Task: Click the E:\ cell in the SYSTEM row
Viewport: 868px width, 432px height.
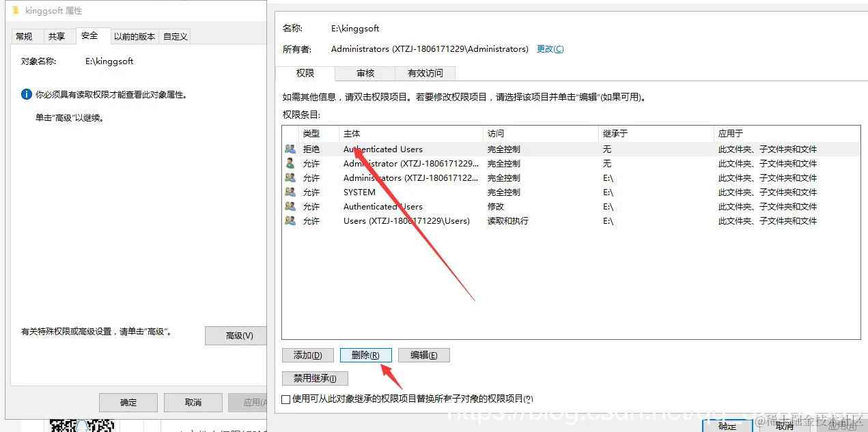Action: 608,192
